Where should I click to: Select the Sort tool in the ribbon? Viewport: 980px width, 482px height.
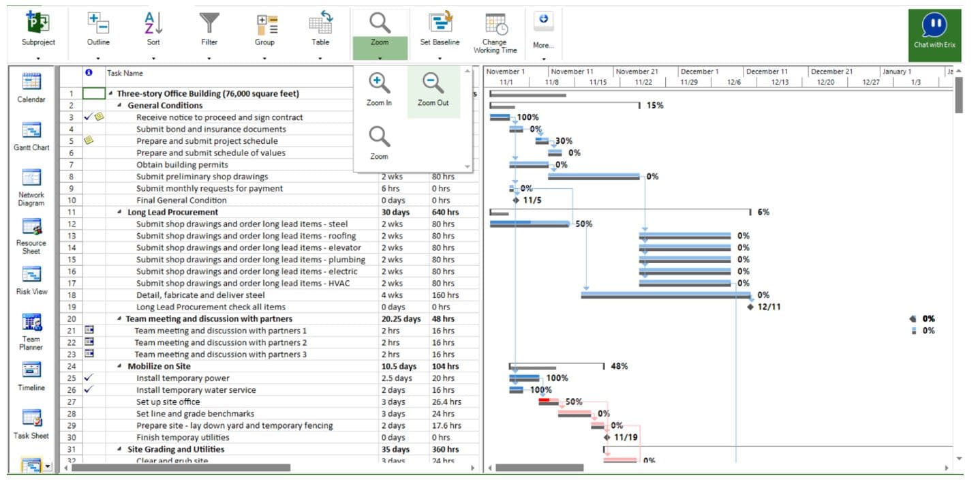point(153,27)
